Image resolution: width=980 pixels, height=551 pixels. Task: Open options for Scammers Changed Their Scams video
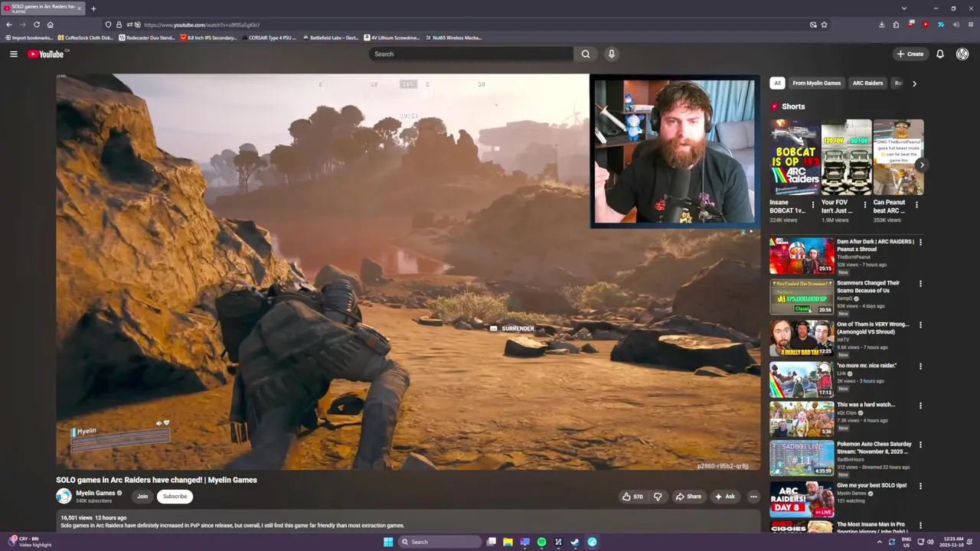[920, 283]
